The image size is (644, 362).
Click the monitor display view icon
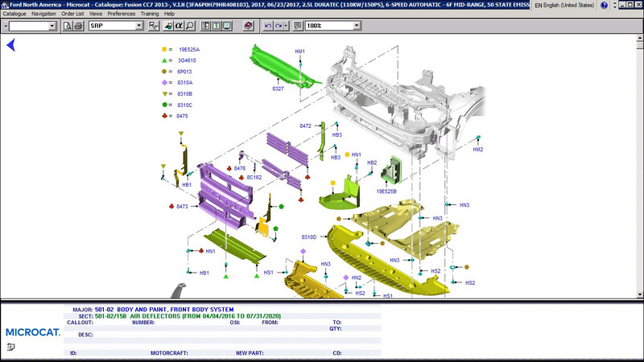point(227,26)
